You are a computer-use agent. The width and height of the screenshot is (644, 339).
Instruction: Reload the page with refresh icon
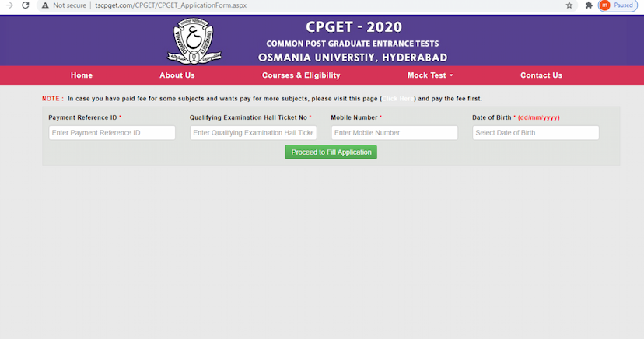point(26,5)
